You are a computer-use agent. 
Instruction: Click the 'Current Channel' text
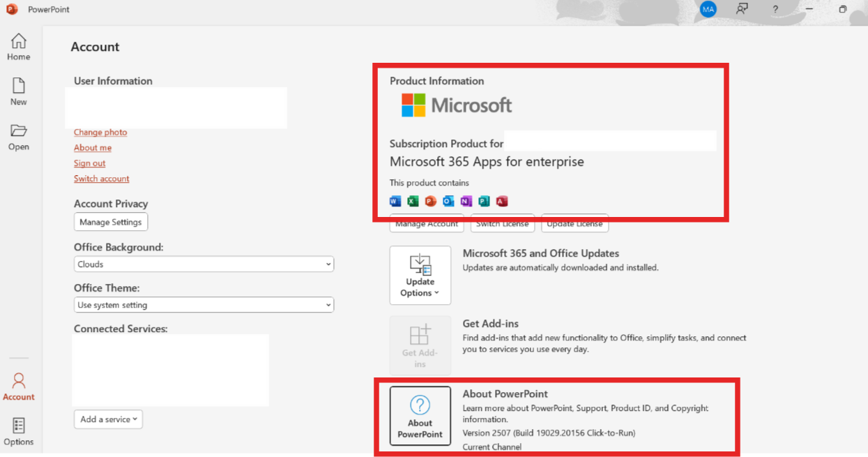tap(492, 447)
